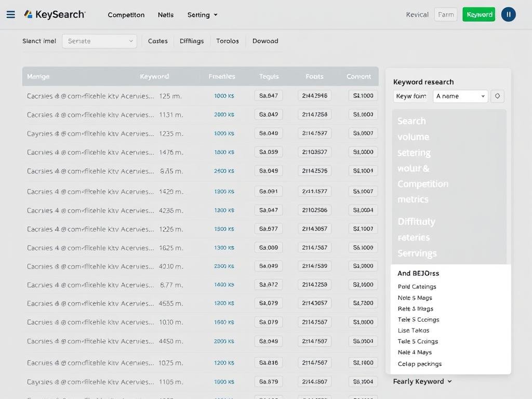Open the Torolos tab
Image resolution: width=532 pixels, height=399 pixels.
pyautogui.click(x=227, y=41)
